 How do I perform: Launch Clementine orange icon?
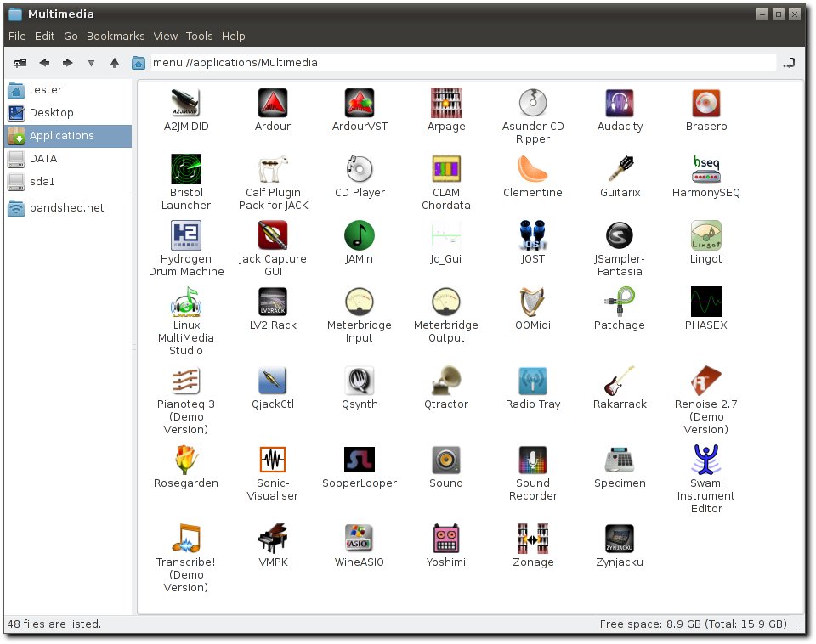pyautogui.click(x=533, y=169)
